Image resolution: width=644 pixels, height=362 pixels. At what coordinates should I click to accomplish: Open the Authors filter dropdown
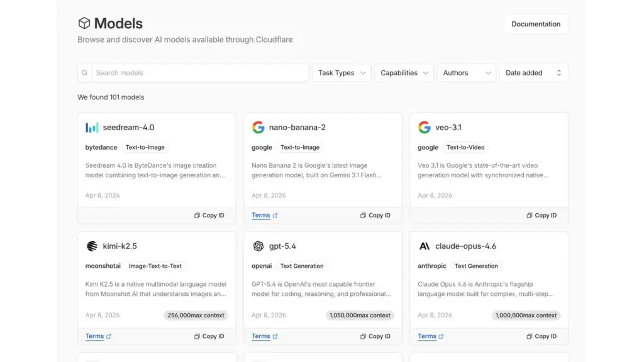click(x=467, y=73)
